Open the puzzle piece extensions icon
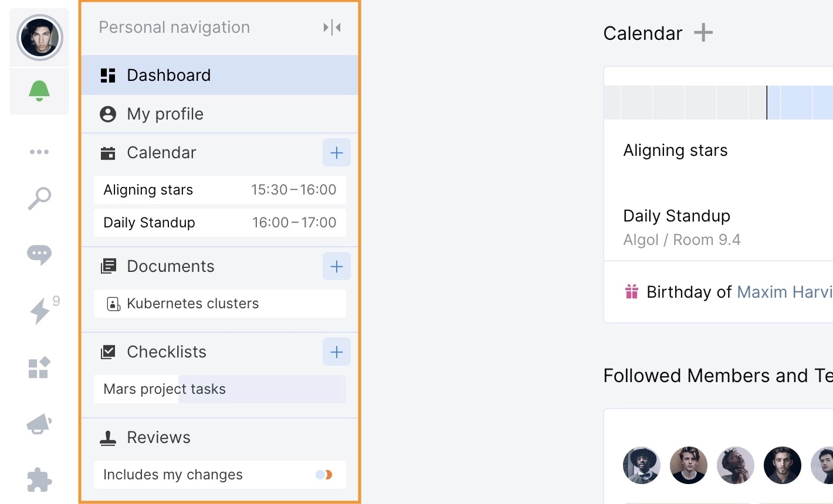Image resolution: width=833 pixels, height=504 pixels. pyautogui.click(x=39, y=480)
